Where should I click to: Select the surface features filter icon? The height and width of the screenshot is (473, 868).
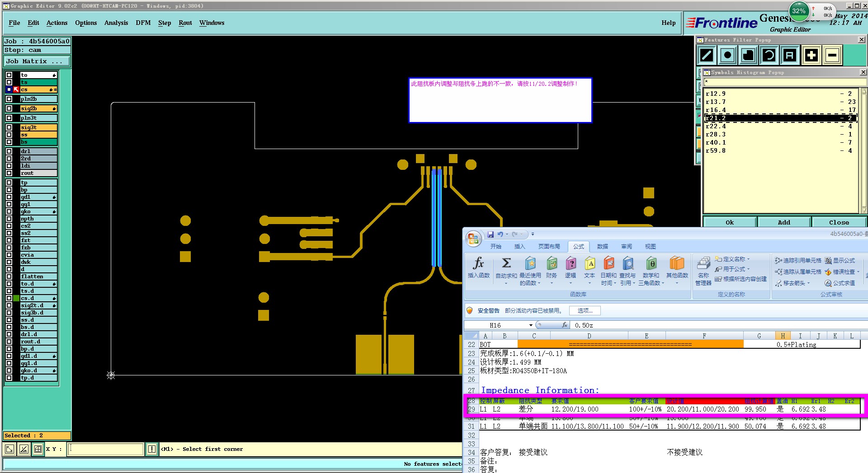(x=748, y=56)
